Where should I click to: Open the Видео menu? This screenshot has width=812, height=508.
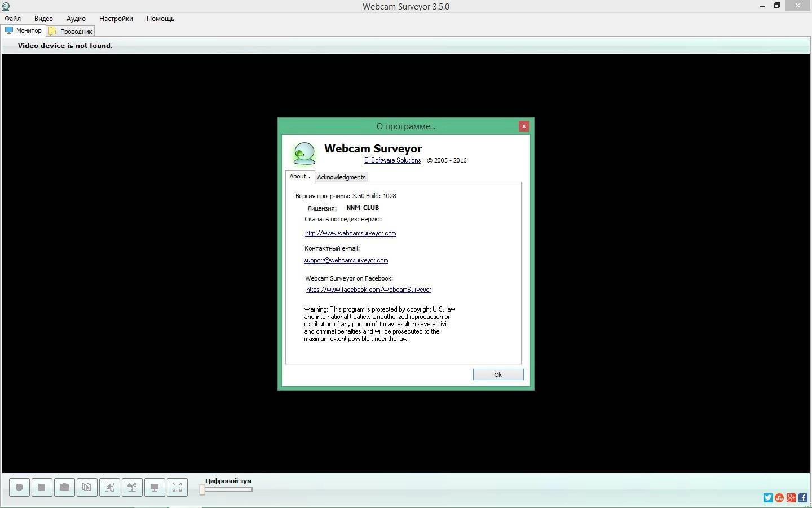coord(43,19)
